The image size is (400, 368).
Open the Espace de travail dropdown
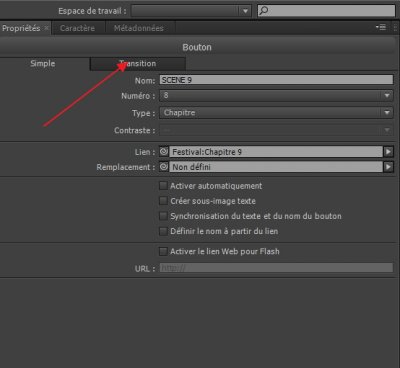pyautogui.click(x=191, y=11)
